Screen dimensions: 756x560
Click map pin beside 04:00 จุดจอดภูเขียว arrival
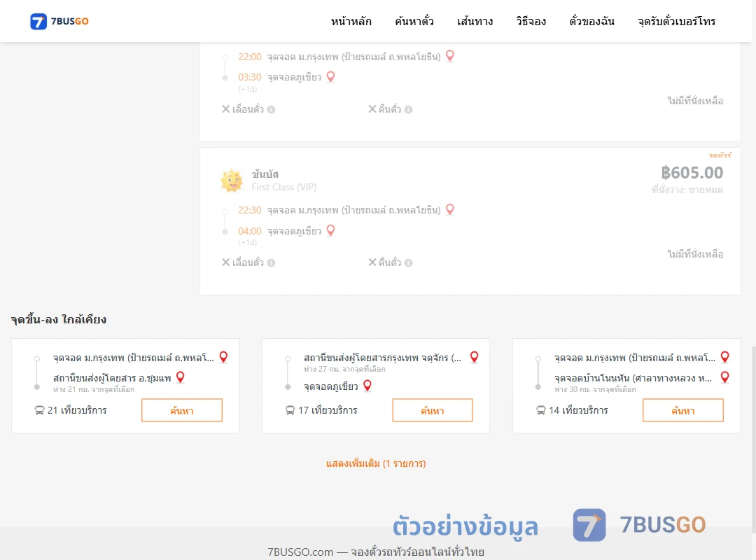click(330, 230)
